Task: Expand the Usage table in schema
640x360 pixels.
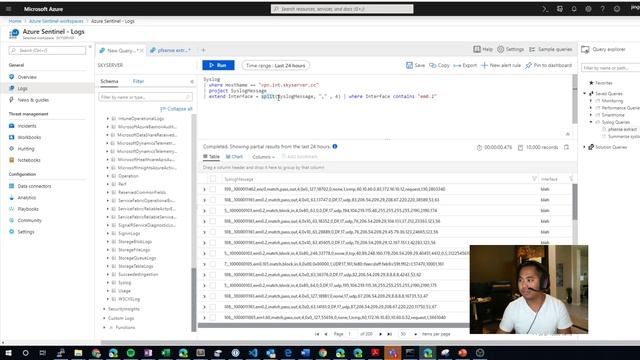Action: [x=108, y=291]
